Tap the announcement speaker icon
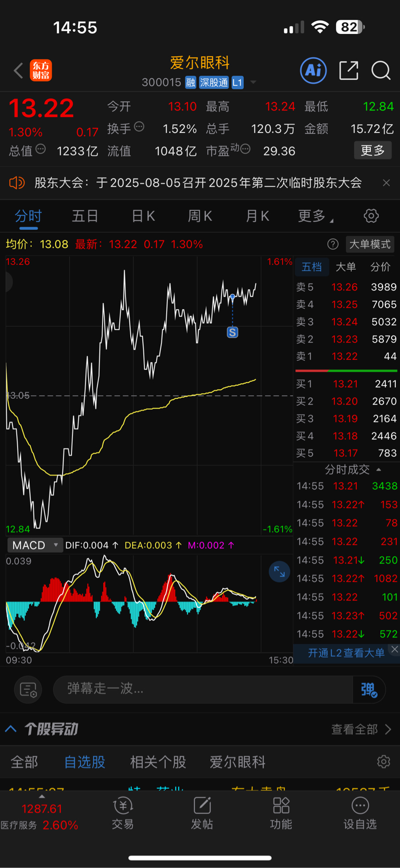The width and height of the screenshot is (400, 868). pyautogui.click(x=17, y=182)
